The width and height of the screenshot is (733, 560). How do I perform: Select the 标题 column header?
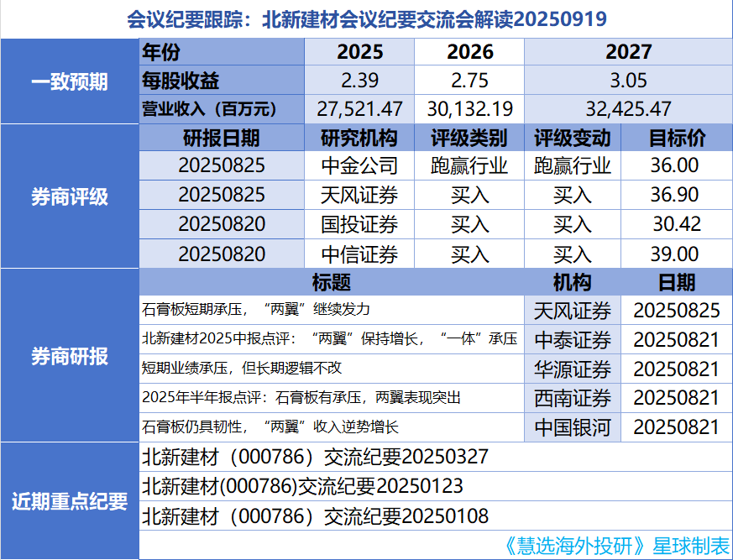pyautogui.click(x=332, y=282)
